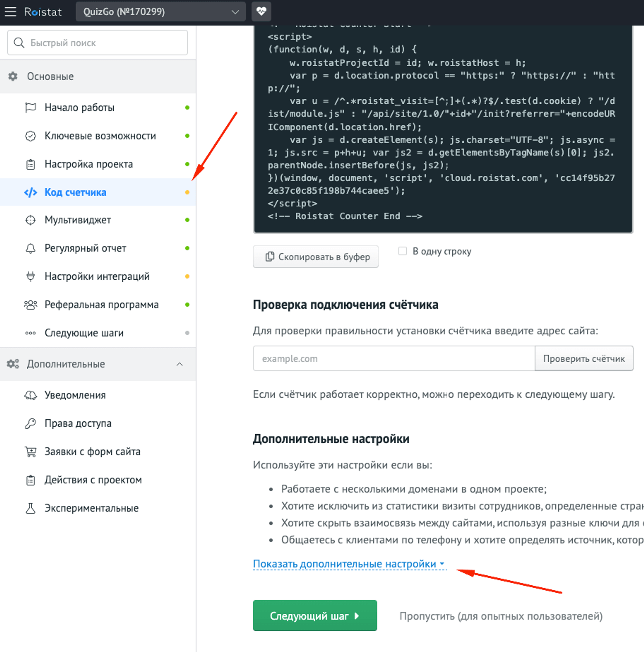Enable the В одну строку checkbox
This screenshot has width=644, height=652.
pyautogui.click(x=402, y=251)
